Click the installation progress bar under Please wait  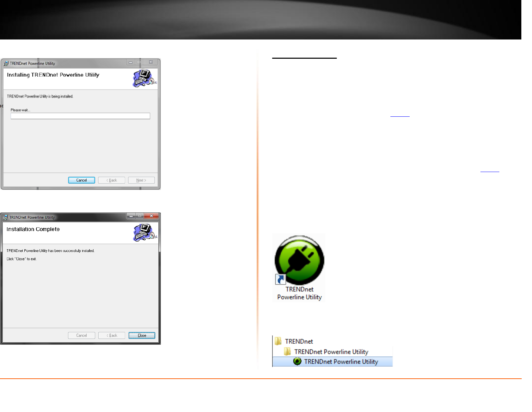pyautogui.click(x=80, y=116)
